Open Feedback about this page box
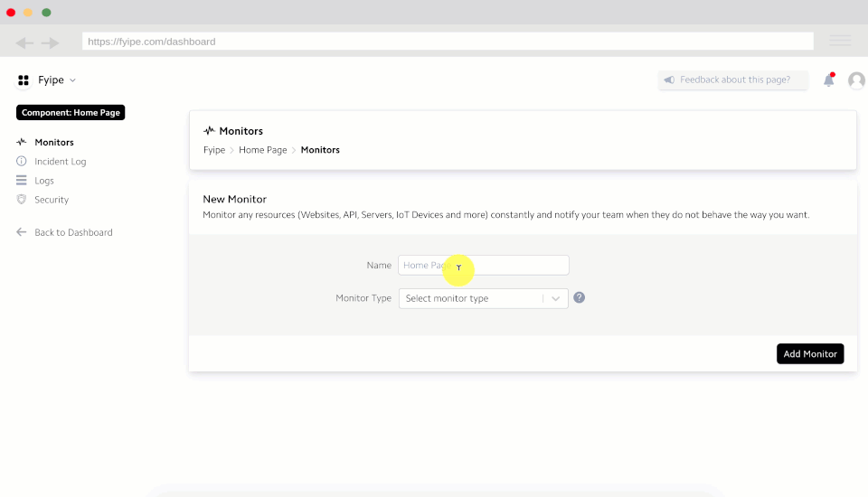The height and width of the screenshot is (497, 868). pyautogui.click(x=733, y=80)
